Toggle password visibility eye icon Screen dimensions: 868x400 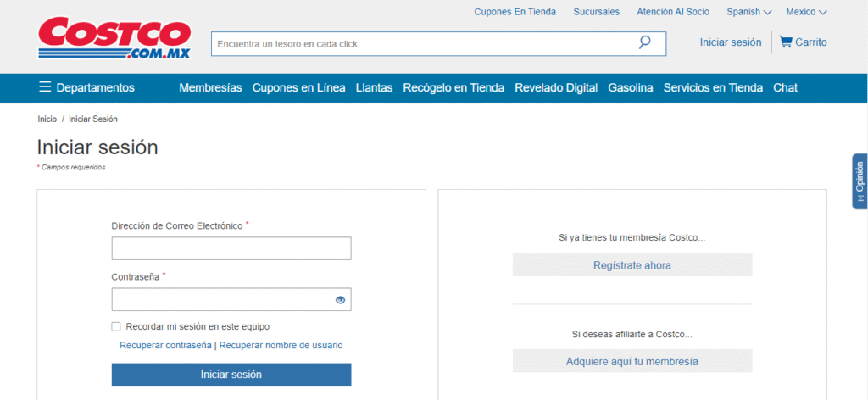[x=340, y=299]
